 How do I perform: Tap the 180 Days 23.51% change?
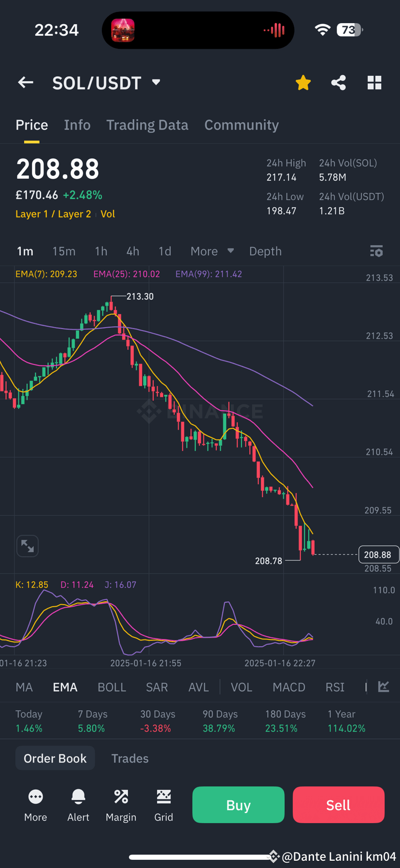point(285,721)
